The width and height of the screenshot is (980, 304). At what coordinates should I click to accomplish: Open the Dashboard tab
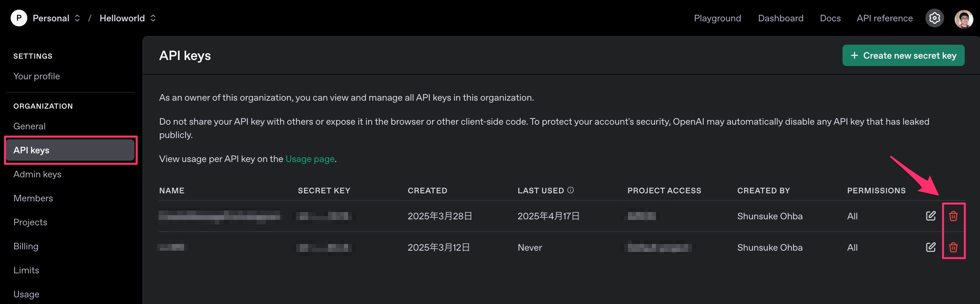coord(780,18)
